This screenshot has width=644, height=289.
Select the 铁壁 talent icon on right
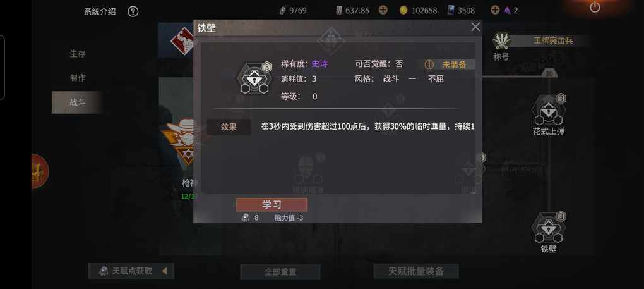548,228
